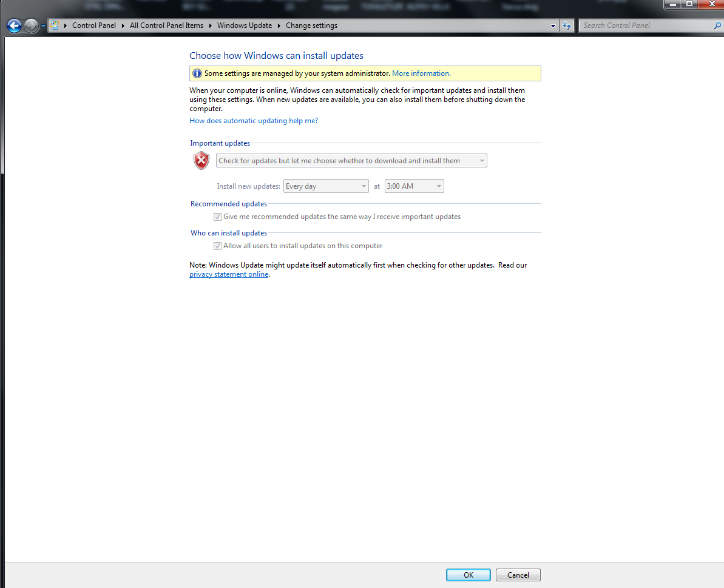
Task: Open the recent pages dropdown arrow
Action: click(43, 26)
